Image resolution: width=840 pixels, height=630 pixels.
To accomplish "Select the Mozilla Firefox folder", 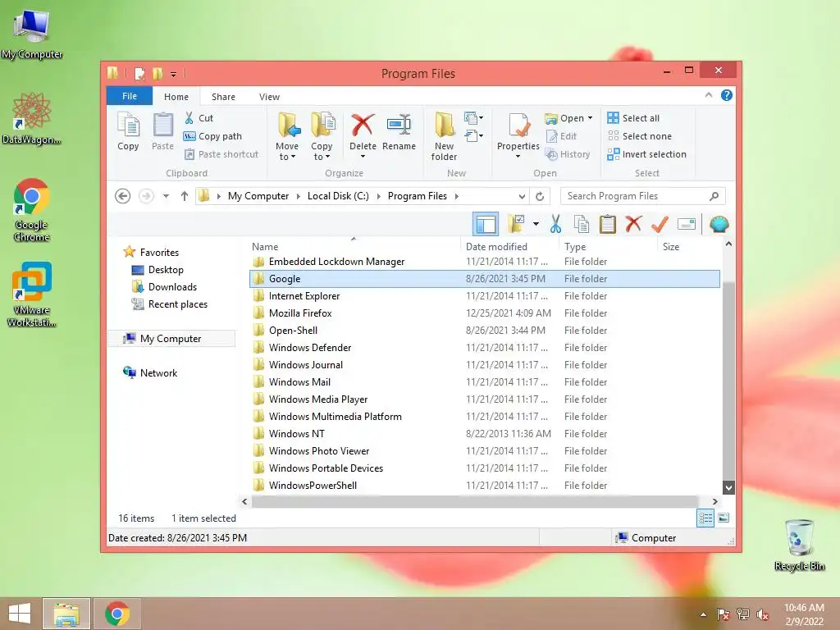I will pyautogui.click(x=484, y=313).
